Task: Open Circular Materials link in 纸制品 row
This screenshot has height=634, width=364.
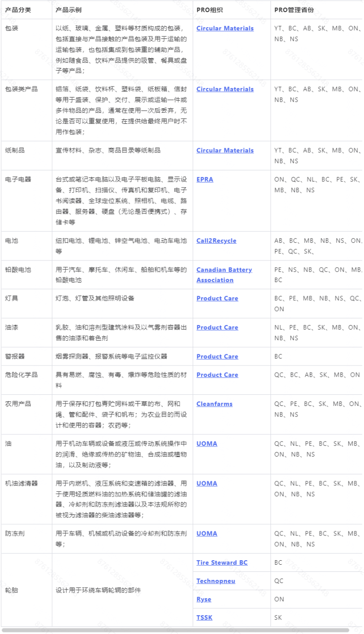Action: point(225,150)
